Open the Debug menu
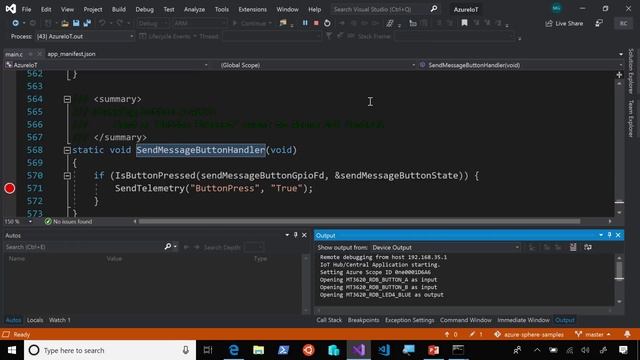The image size is (640, 360). pyautogui.click(x=144, y=9)
